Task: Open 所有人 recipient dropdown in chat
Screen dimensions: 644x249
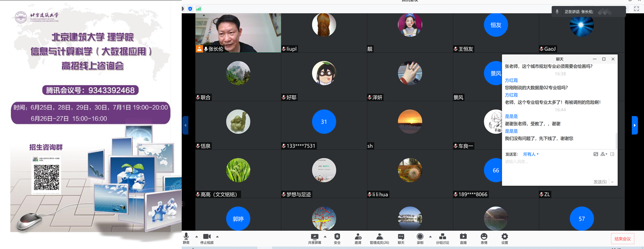Action: pyautogui.click(x=531, y=154)
